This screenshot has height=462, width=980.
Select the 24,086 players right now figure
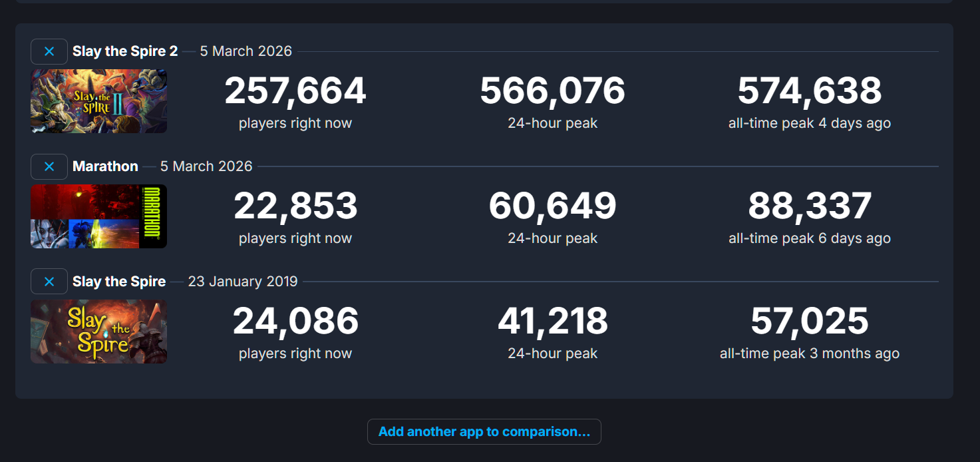pos(295,322)
